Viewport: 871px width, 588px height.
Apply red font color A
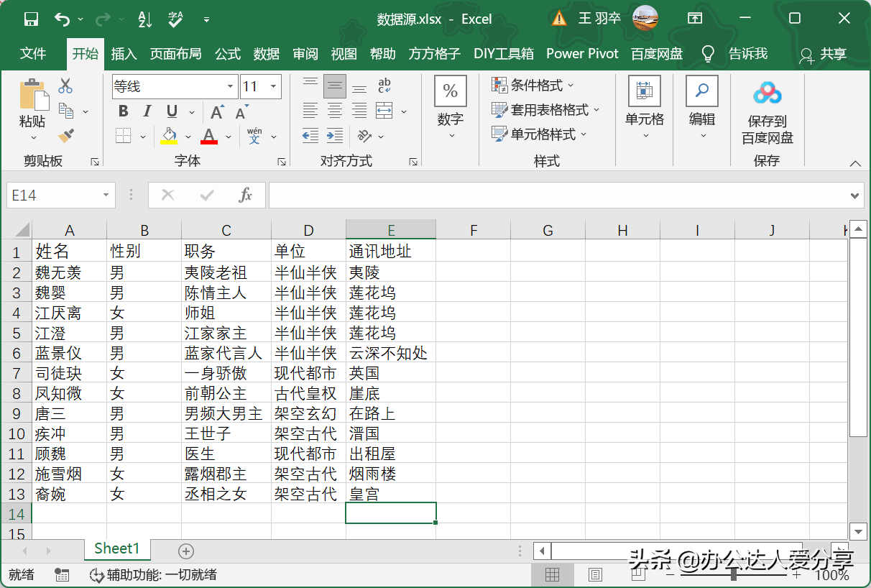tap(209, 136)
